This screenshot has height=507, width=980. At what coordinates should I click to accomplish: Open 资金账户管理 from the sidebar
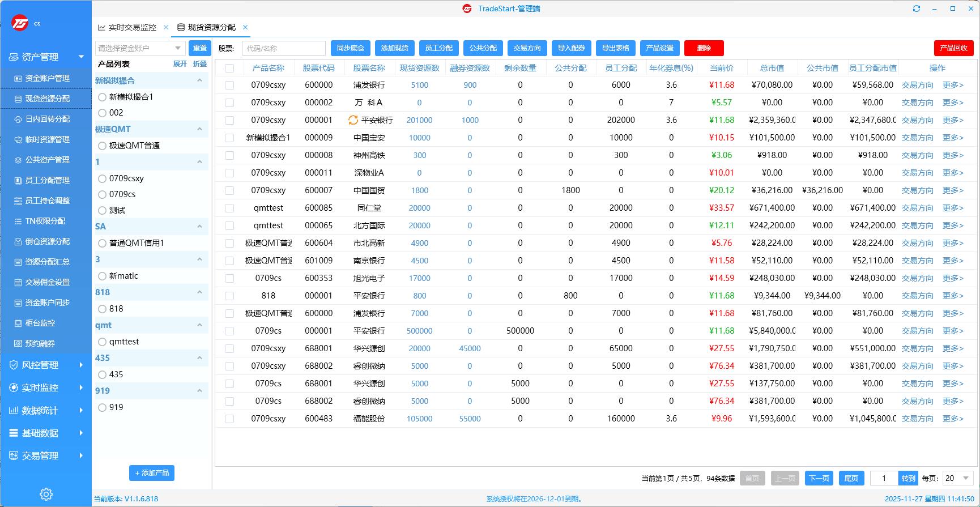(47, 78)
